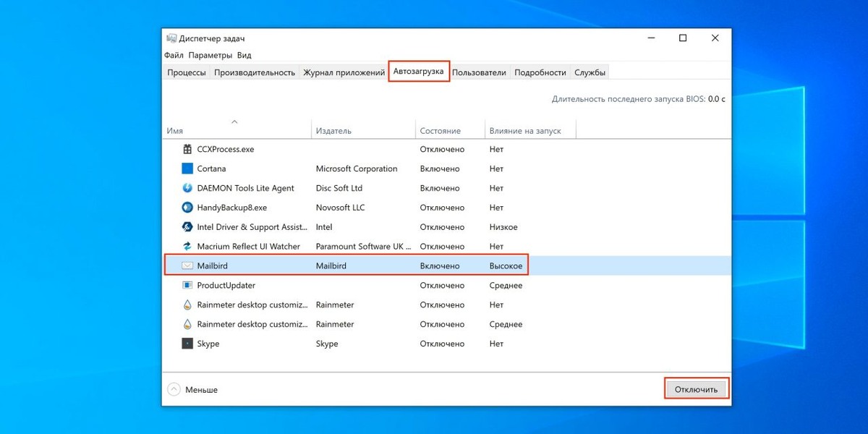Switch to the Службы tab
The height and width of the screenshot is (434, 868).
pos(590,72)
